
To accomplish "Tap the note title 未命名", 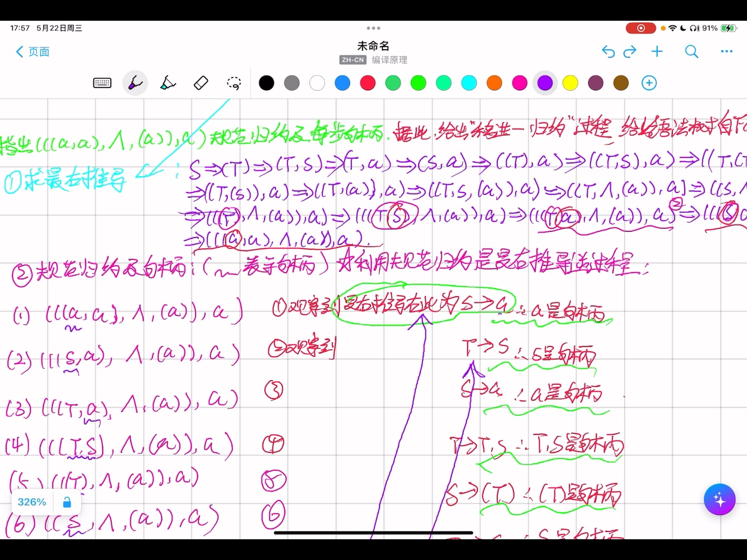I will (x=373, y=46).
